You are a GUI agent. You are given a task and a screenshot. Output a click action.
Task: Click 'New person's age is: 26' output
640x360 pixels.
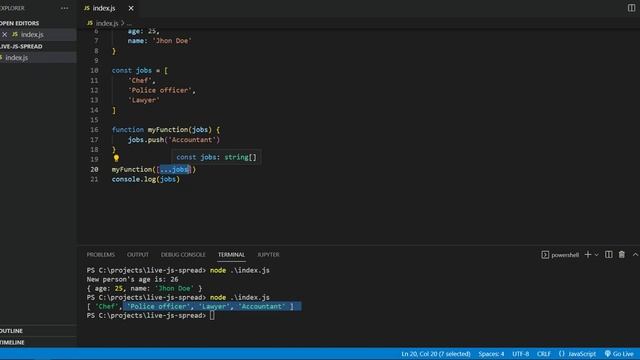(x=132, y=279)
